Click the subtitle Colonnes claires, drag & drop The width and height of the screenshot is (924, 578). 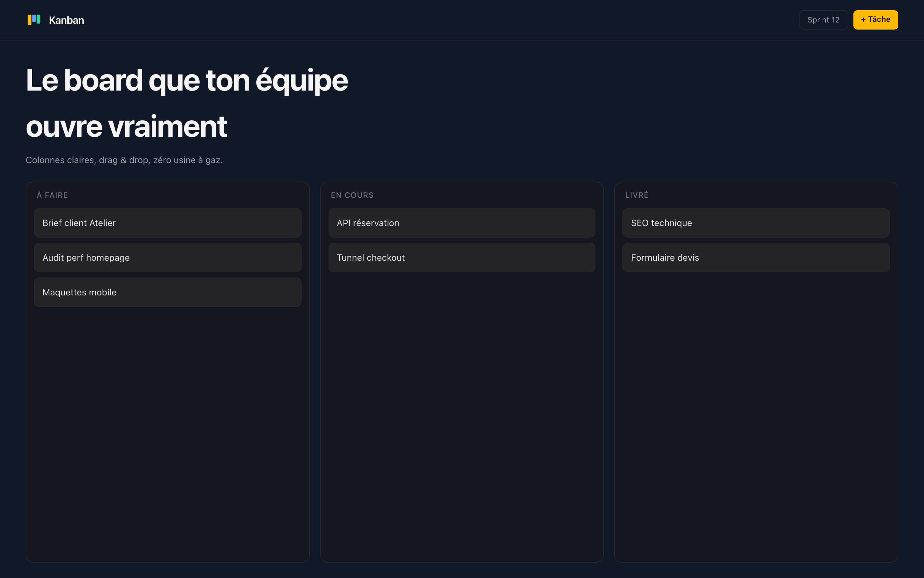pyautogui.click(x=124, y=160)
